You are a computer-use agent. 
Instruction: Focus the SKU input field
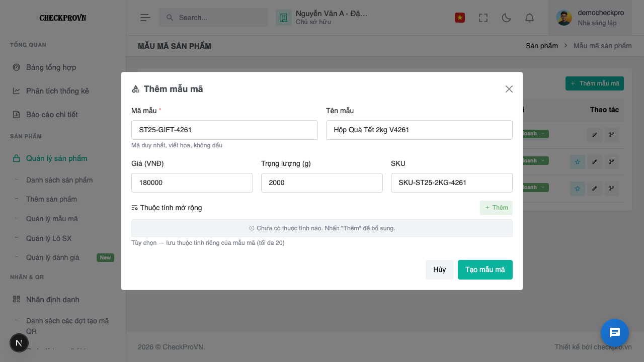[452, 183]
